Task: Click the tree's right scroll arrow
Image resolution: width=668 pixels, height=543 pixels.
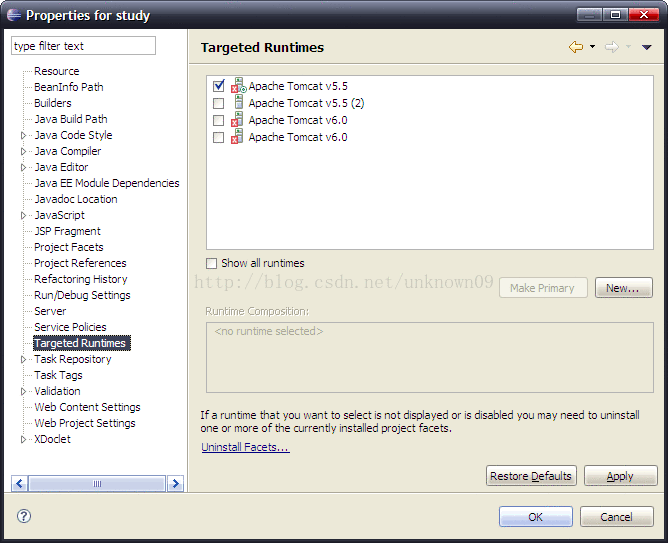Action: [176, 484]
